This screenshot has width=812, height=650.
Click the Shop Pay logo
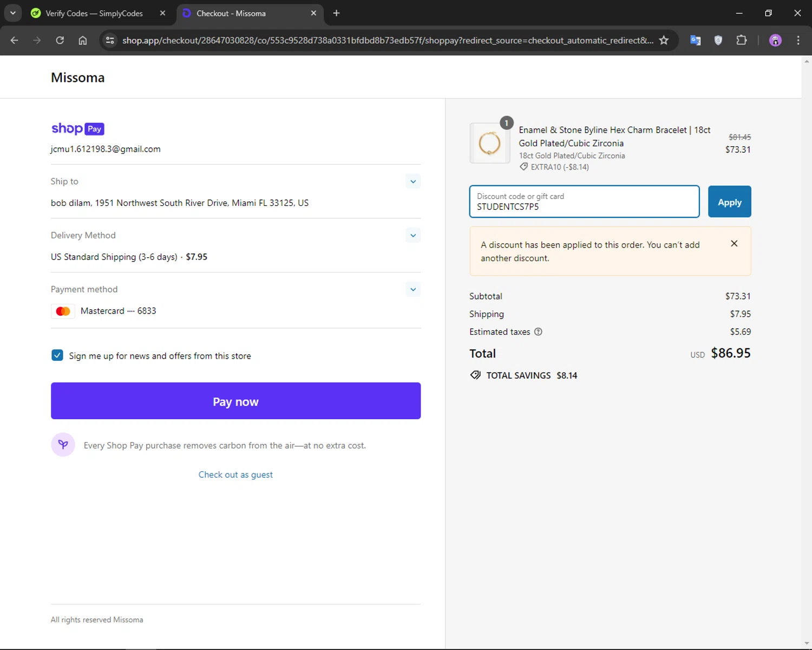[x=78, y=128]
